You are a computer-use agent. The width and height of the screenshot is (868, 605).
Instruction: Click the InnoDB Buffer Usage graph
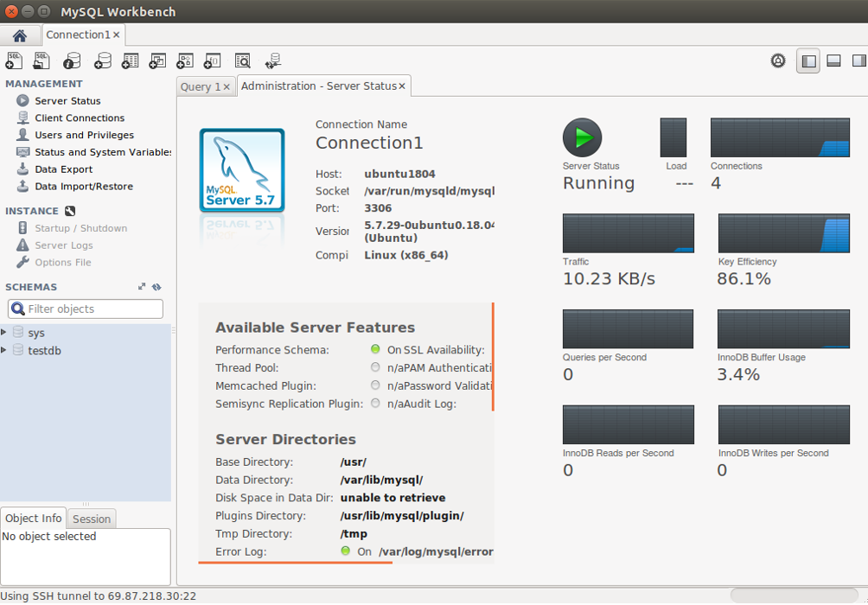click(783, 328)
